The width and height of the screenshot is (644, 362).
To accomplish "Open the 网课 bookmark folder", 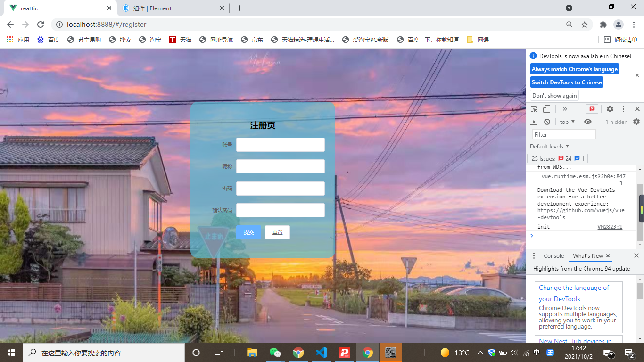I will [478, 40].
